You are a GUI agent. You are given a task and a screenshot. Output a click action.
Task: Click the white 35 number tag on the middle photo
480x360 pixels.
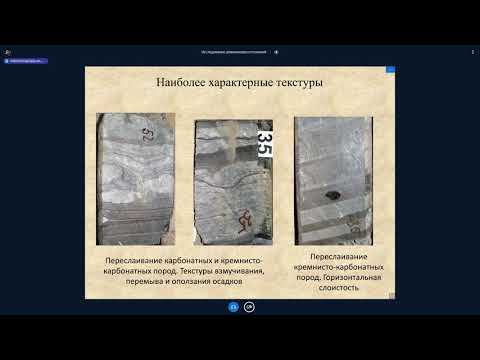[265, 144]
